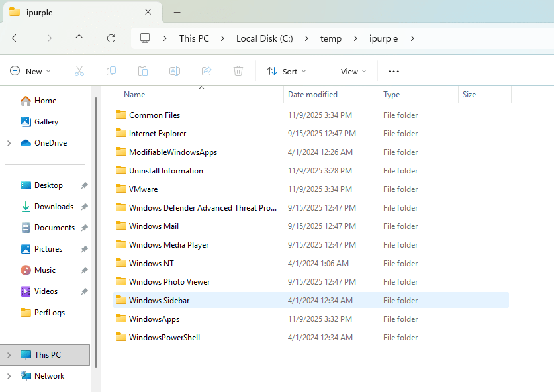This screenshot has height=392, width=554.
Task: Click the 'temp' breadcrumb in address bar
Action: 331,38
